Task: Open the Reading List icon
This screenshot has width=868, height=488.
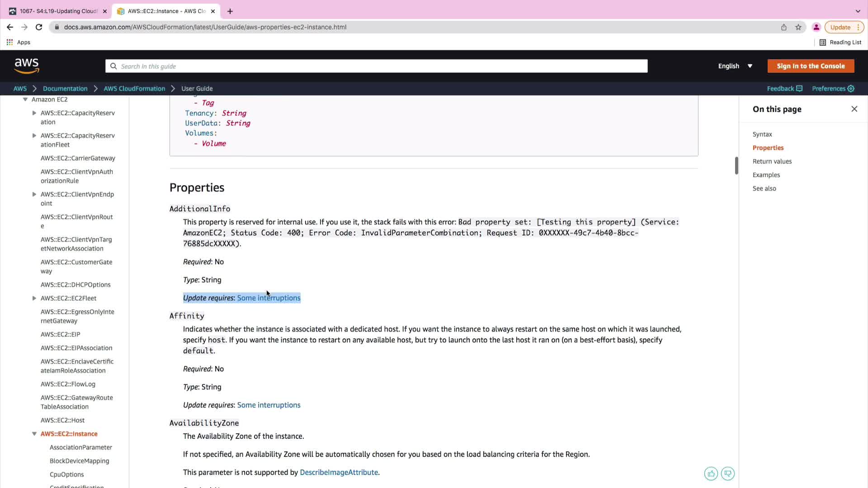Action: click(823, 42)
